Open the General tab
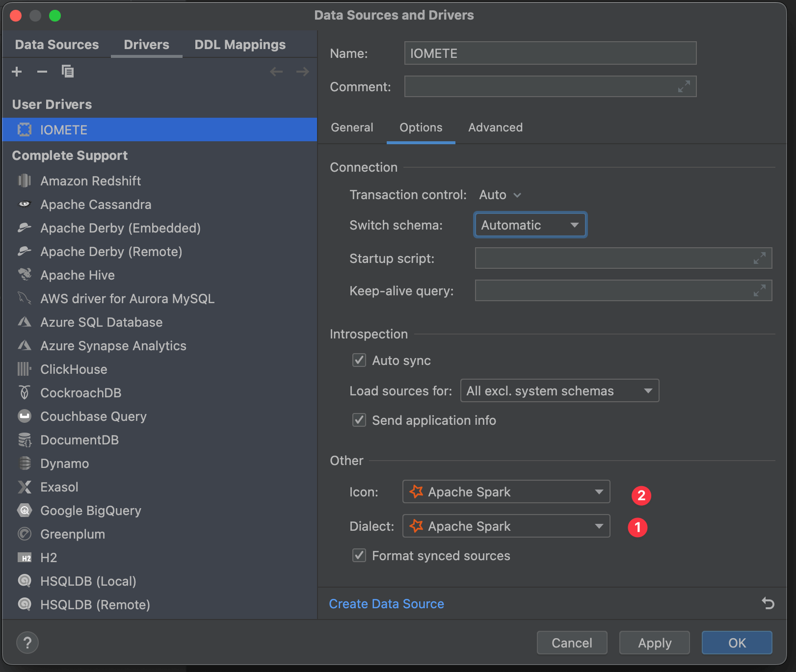The image size is (796, 672). (x=352, y=128)
